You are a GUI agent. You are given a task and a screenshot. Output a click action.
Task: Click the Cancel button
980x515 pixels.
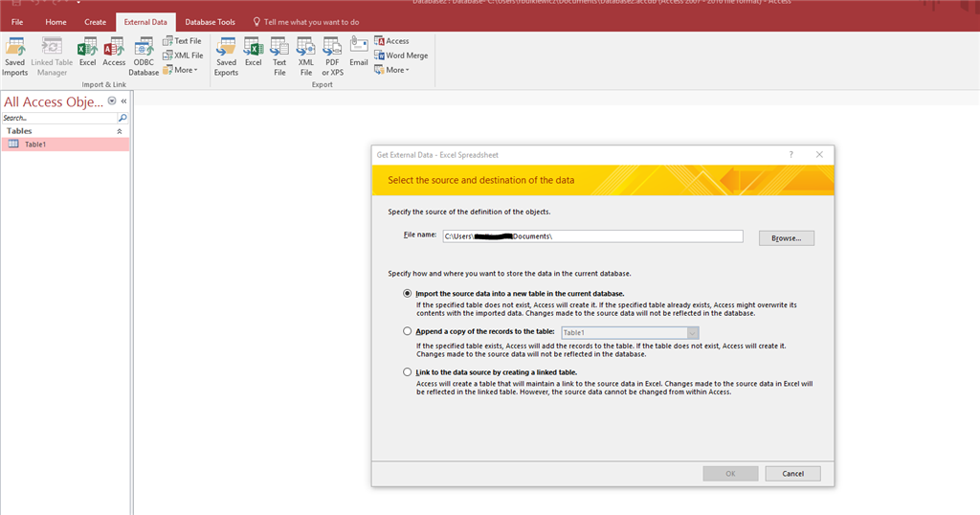point(793,474)
